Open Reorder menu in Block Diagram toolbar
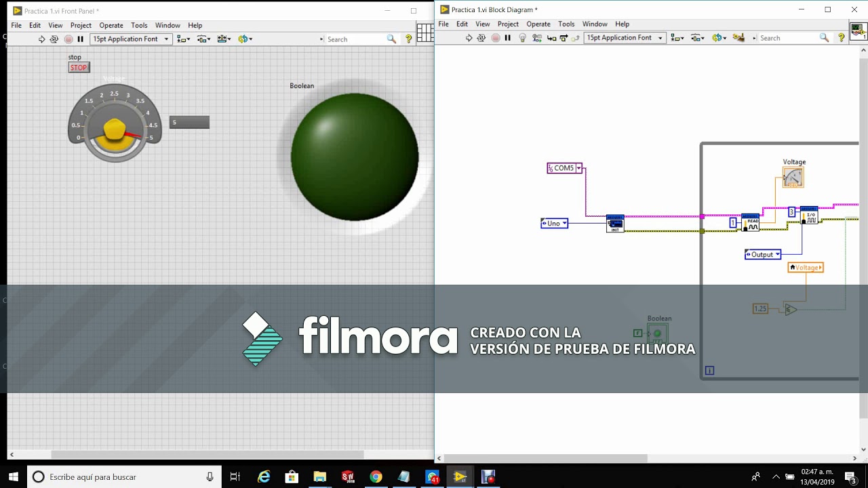This screenshot has width=868, height=488. [719, 38]
